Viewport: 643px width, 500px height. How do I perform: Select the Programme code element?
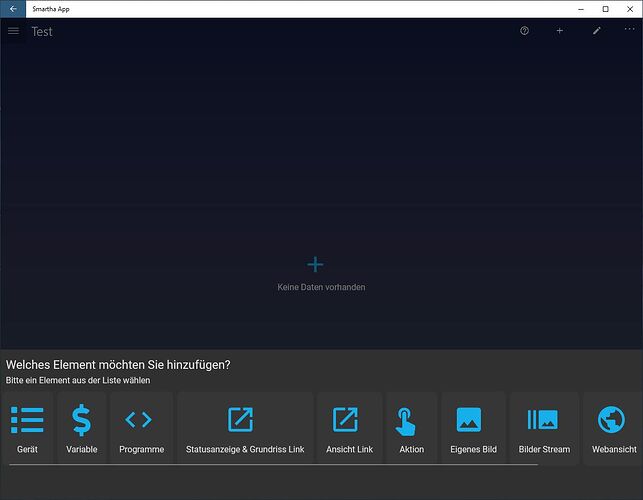pyautogui.click(x=141, y=428)
